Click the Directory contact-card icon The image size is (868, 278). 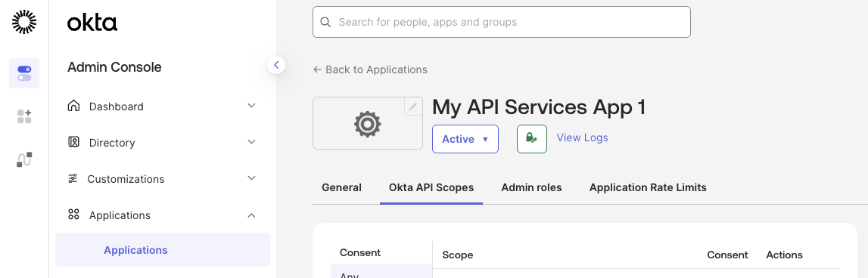click(x=73, y=142)
